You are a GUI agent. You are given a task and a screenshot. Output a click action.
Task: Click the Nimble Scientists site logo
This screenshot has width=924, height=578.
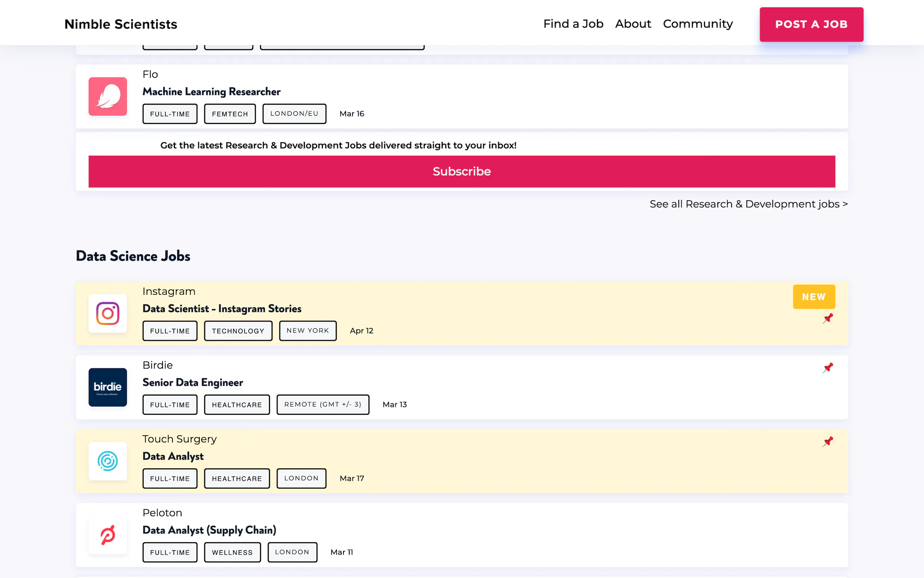coord(121,24)
